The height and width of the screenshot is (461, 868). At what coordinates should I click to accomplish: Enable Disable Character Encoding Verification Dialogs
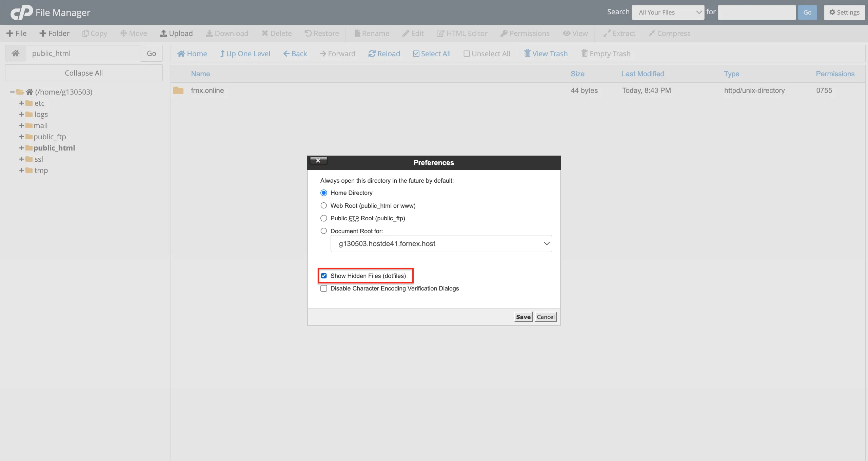(x=324, y=288)
